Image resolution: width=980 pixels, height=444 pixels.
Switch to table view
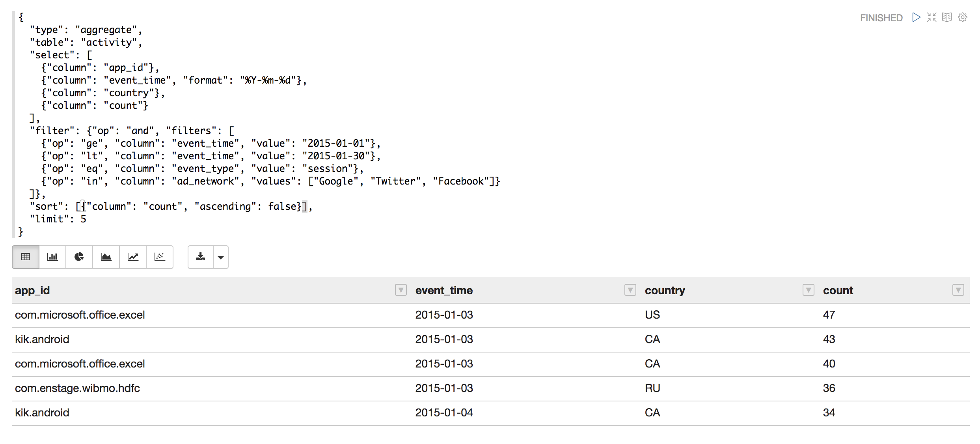point(26,257)
